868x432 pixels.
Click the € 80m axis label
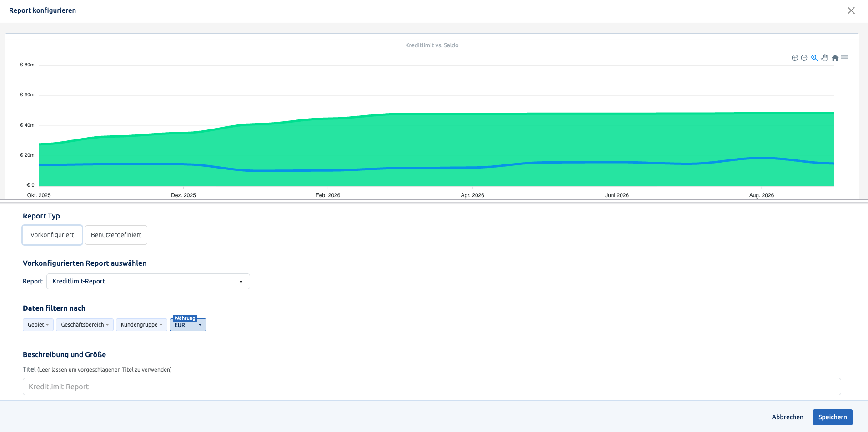click(27, 65)
